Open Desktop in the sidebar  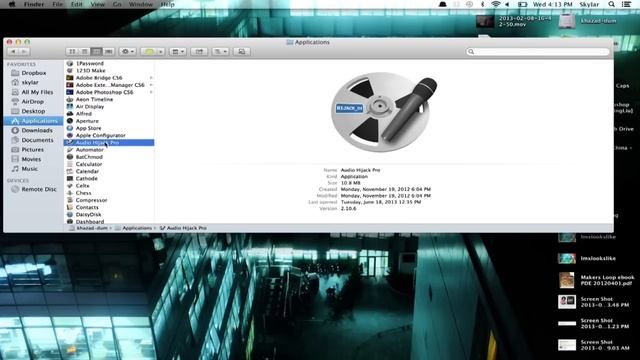pyautogui.click(x=33, y=111)
